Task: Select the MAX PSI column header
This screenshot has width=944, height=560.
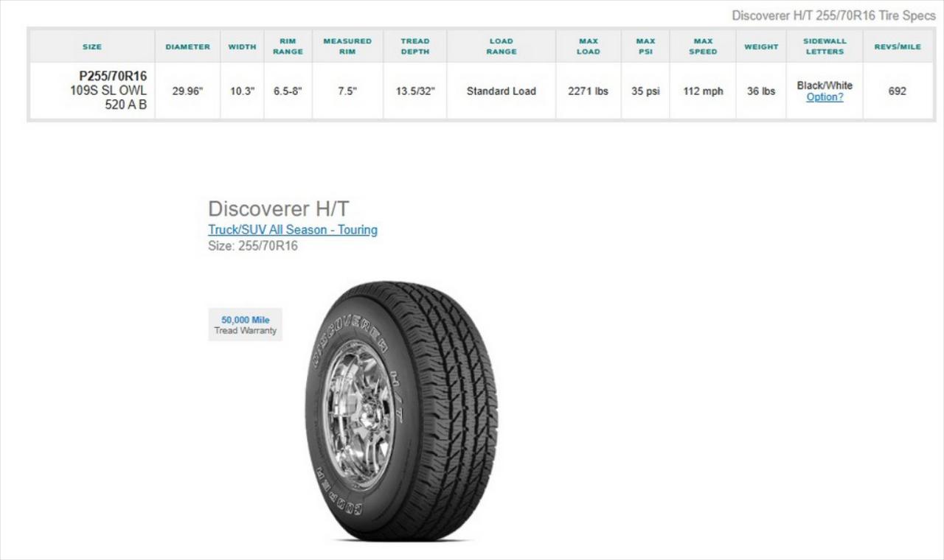Action: coord(645,46)
